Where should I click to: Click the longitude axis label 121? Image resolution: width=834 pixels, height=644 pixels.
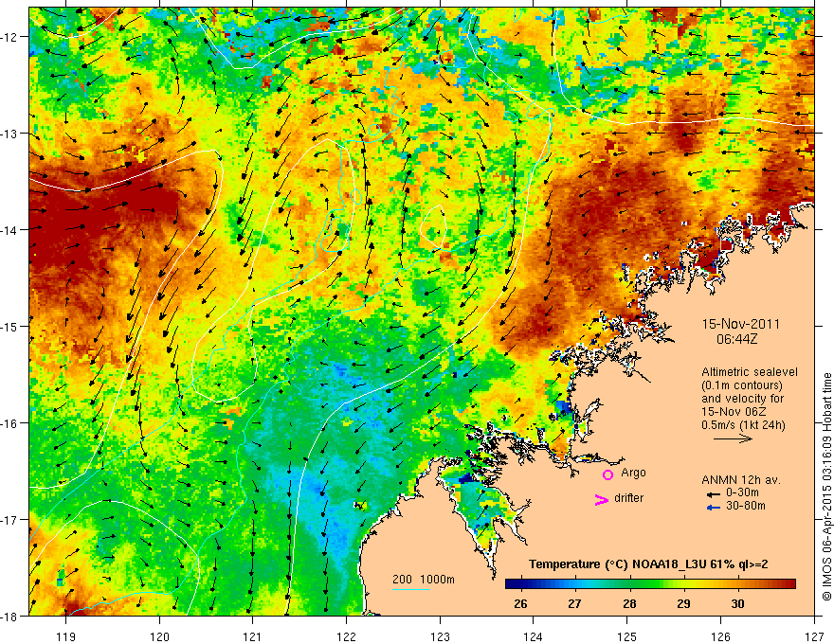(x=253, y=636)
